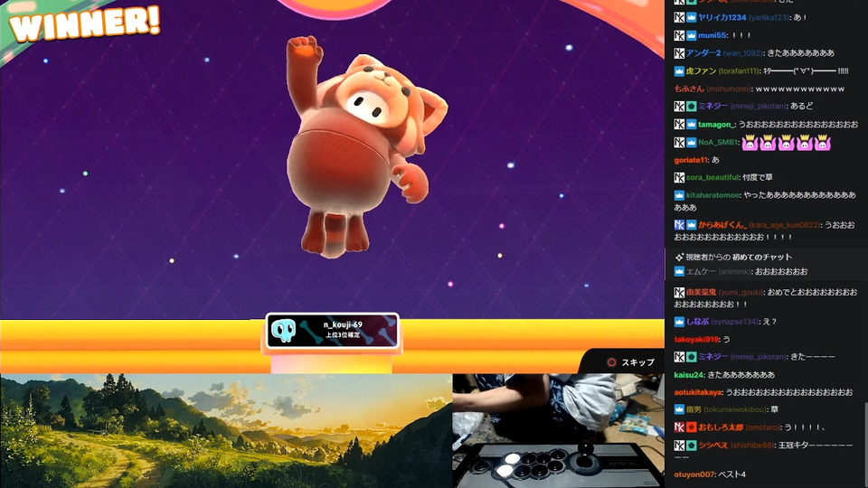Open the landscape painting thumbnail
Viewport: 868px width, 488px height.
[226, 430]
